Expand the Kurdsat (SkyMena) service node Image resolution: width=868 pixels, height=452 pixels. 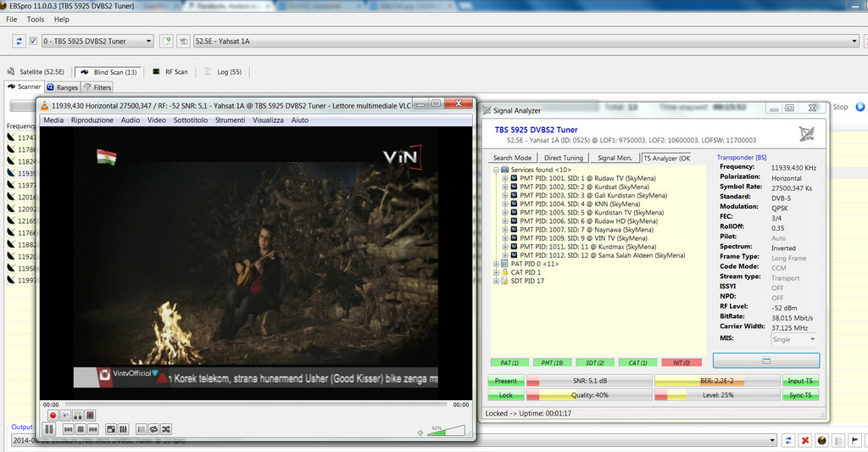click(x=505, y=187)
